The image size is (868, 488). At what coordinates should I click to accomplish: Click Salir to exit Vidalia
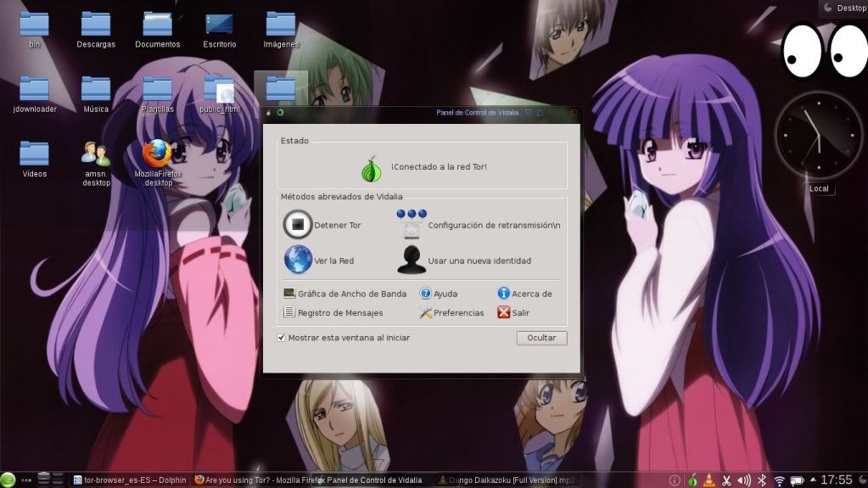click(x=513, y=312)
